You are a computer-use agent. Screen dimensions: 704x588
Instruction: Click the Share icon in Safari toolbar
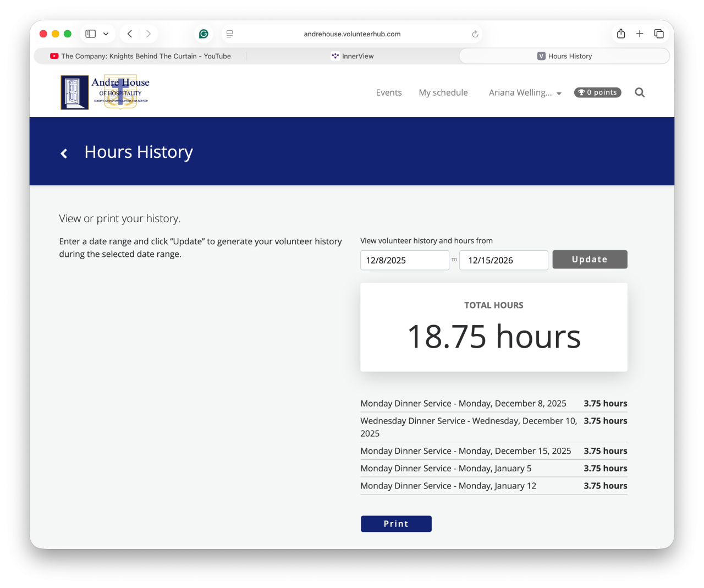(x=621, y=34)
